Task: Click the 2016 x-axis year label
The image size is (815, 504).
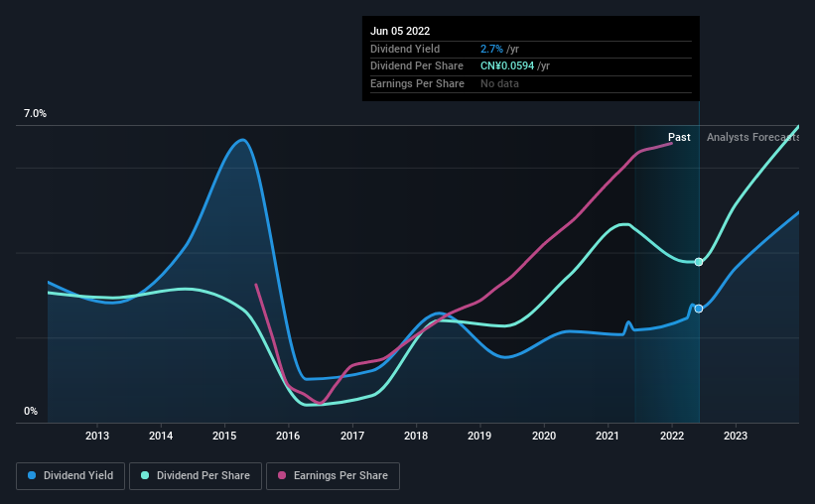Action: pyautogui.click(x=288, y=436)
